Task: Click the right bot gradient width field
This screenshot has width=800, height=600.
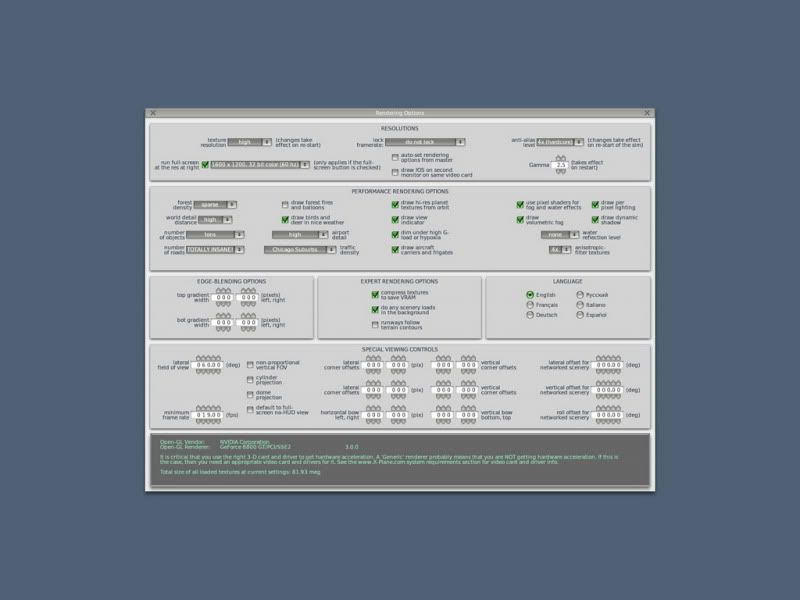Action: point(248,322)
